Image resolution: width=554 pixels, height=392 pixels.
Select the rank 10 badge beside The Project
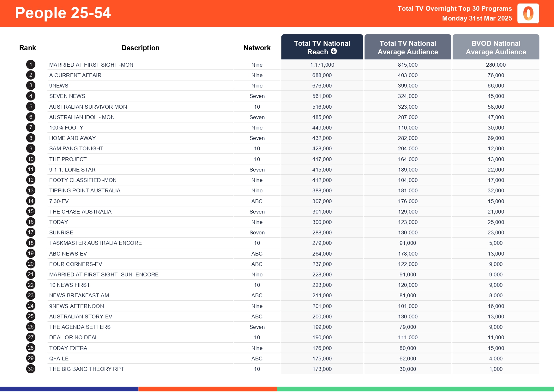click(30, 159)
